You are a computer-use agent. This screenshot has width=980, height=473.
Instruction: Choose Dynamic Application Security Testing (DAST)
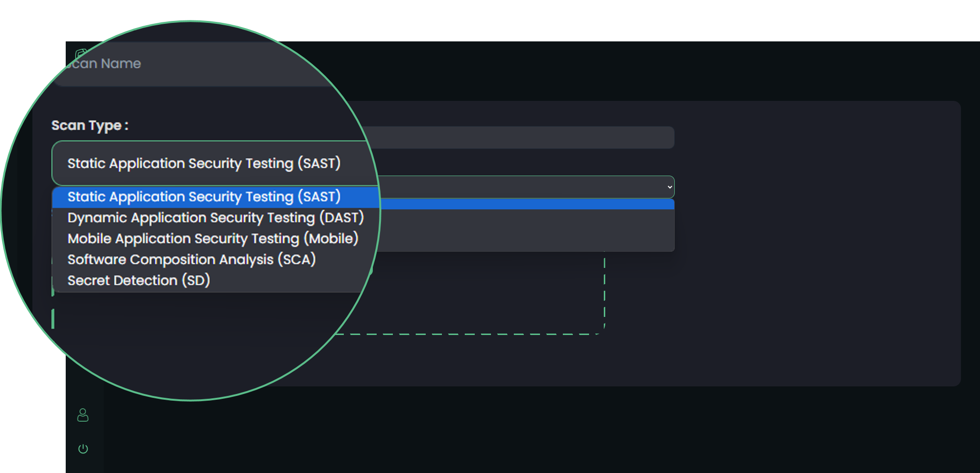point(215,218)
